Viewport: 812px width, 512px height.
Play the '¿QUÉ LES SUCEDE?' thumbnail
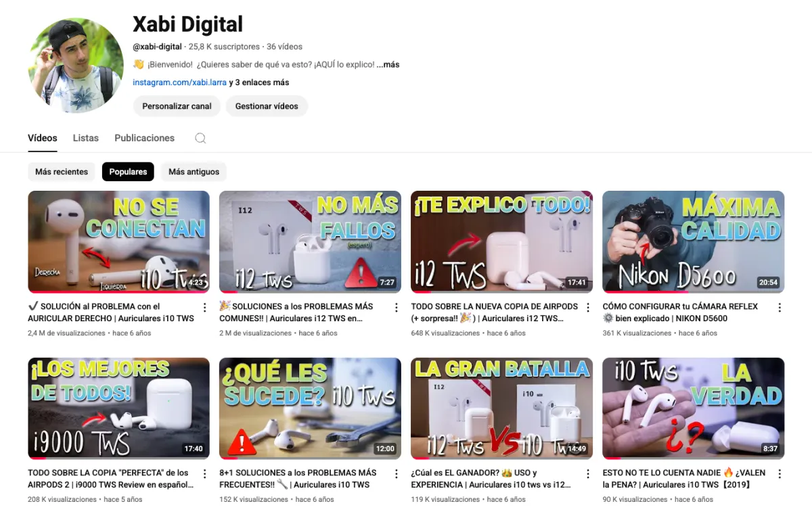click(x=310, y=408)
